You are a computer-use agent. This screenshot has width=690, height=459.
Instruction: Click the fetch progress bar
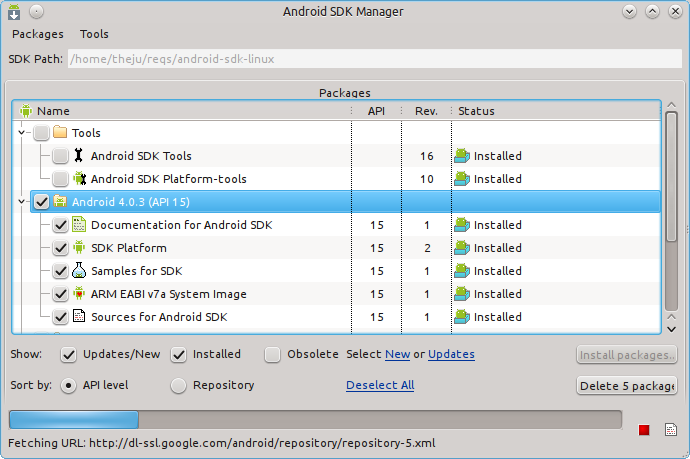point(315,419)
